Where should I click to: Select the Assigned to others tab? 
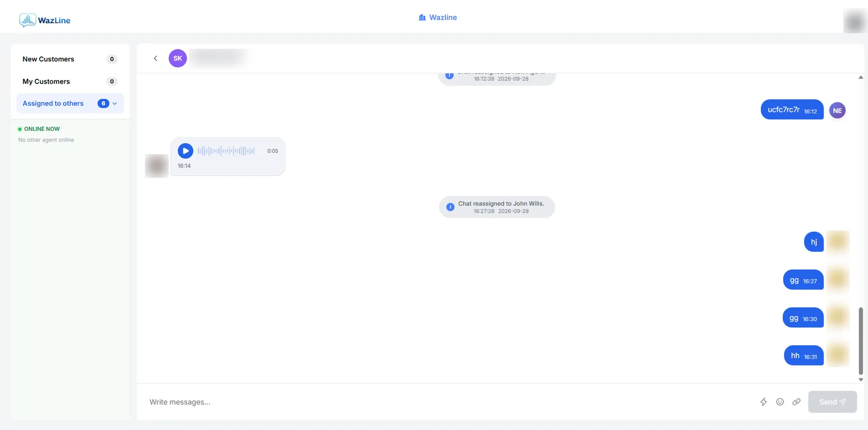70,104
